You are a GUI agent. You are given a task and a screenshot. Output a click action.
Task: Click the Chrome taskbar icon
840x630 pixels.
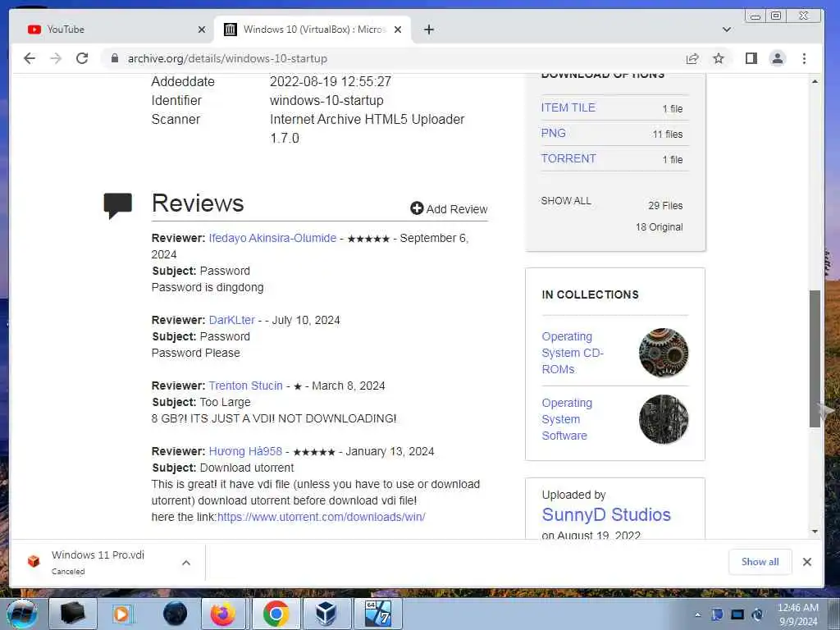tap(276, 614)
